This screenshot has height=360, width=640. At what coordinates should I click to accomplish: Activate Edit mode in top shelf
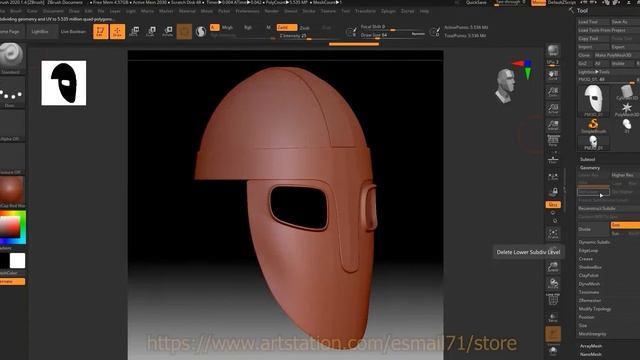coord(100,31)
